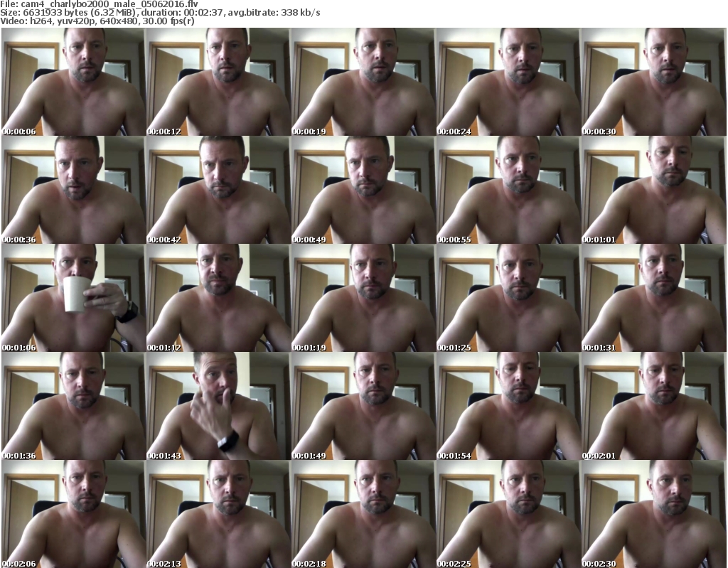Viewport: 728px width, 568px height.
Task: Select the thumbnail stamped 00:00:19
Action: pyautogui.click(x=363, y=82)
